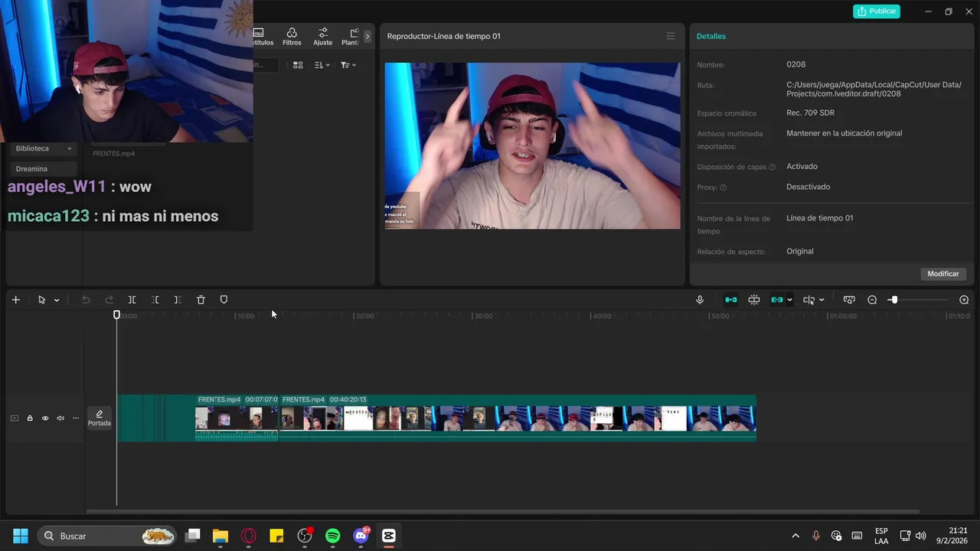Open Discord from the taskbar
Image resolution: width=980 pixels, height=551 pixels.
click(361, 536)
